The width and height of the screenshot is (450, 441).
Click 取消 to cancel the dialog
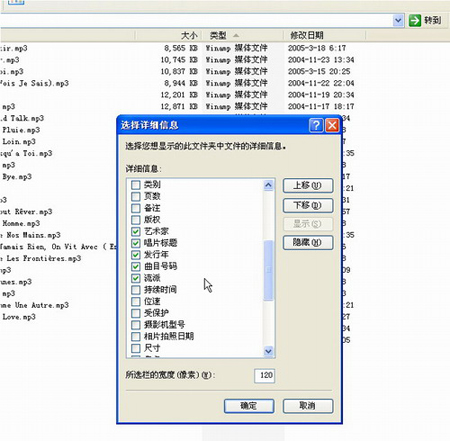click(x=308, y=406)
